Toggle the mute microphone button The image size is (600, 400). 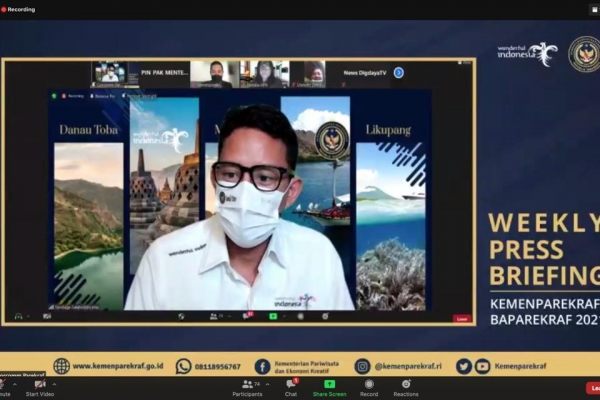(3, 384)
